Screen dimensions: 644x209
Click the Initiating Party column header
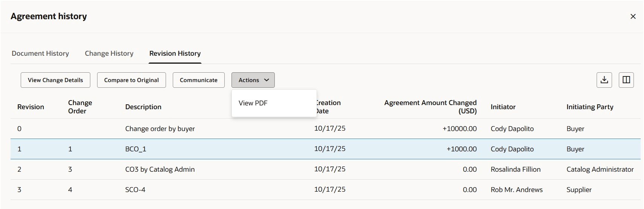click(x=589, y=107)
